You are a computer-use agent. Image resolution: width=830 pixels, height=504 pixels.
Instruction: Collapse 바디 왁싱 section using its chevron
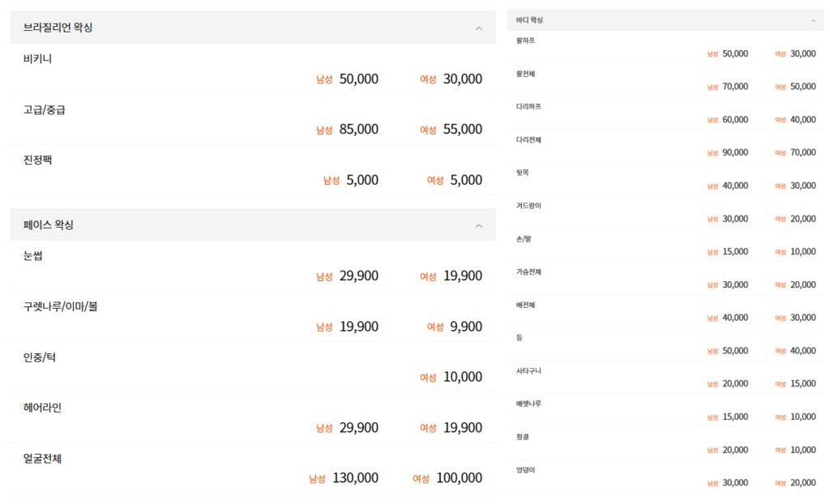(813, 20)
